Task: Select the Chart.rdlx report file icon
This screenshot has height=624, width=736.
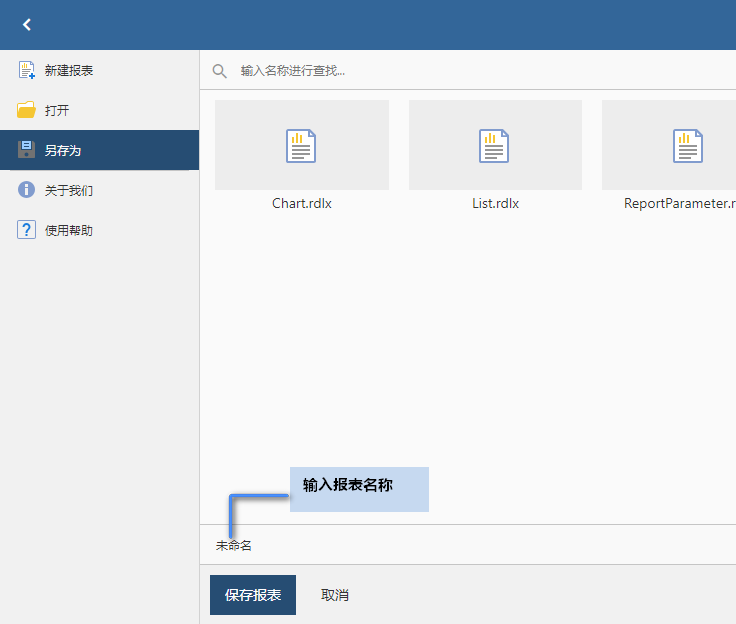Action: coord(301,146)
